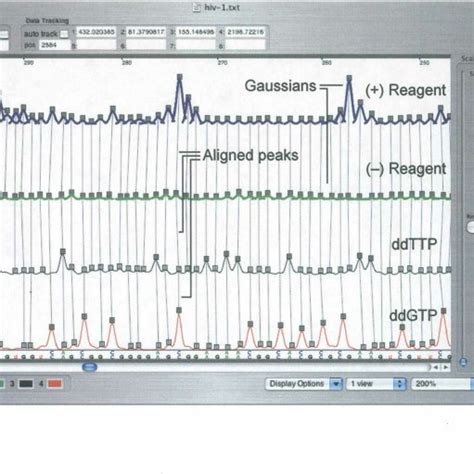Click the Aligned peaks annotation label
The width and height of the screenshot is (474, 474).
coord(250,156)
